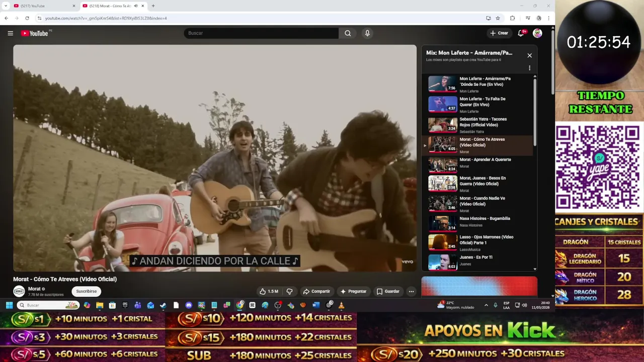Screen dimensions: 644x362
Task: Open YouTube notifications bell
Action: pyautogui.click(x=521, y=33)
